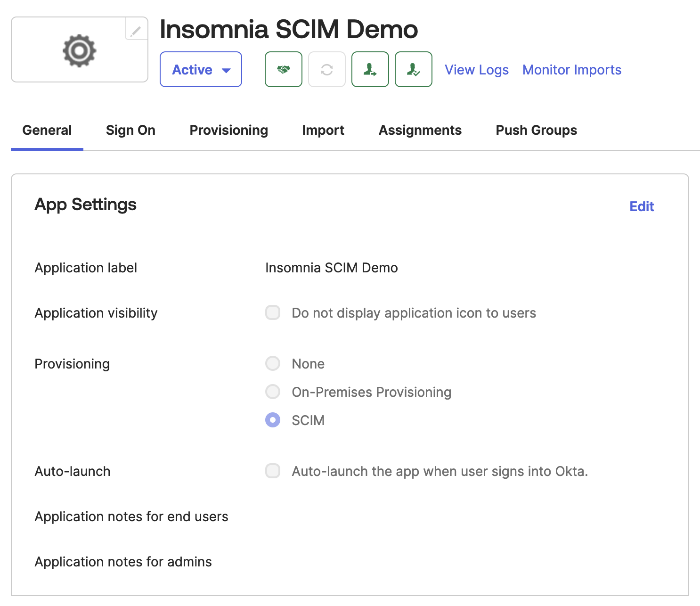Screen dimensions: 700x606
Task: Switch to the Provisioning tab
Action: coord(229,130)
